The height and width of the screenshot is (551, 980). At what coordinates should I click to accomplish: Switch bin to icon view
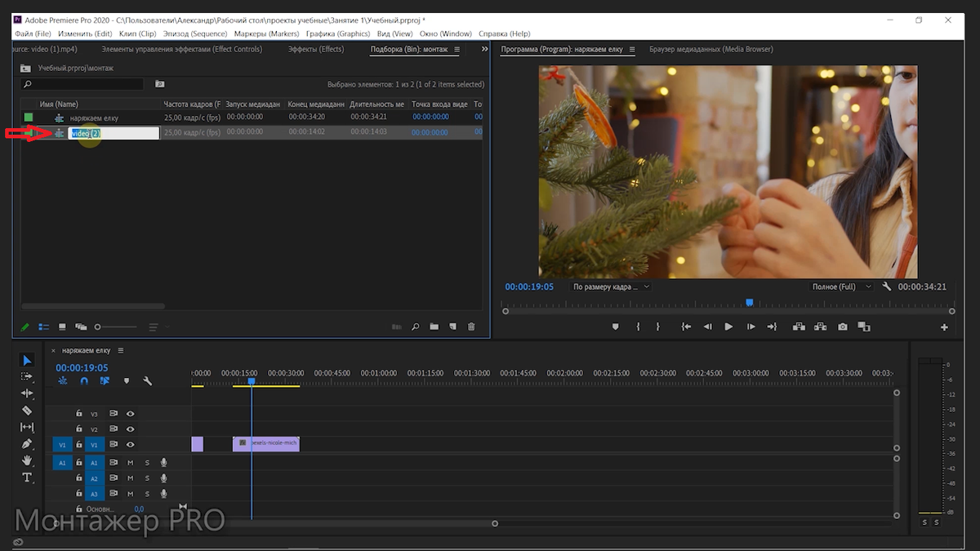(x=62, y=327)
